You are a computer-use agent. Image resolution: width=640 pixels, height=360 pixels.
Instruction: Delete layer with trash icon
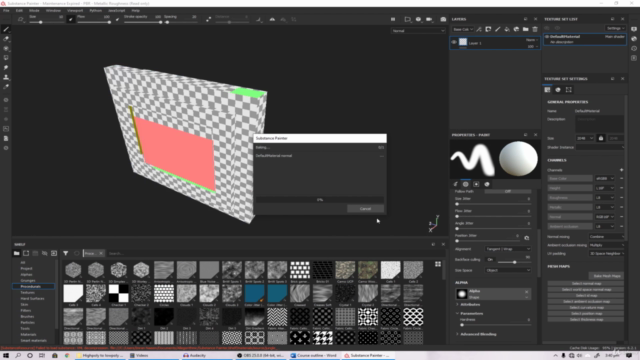click(x=535, y=29)
